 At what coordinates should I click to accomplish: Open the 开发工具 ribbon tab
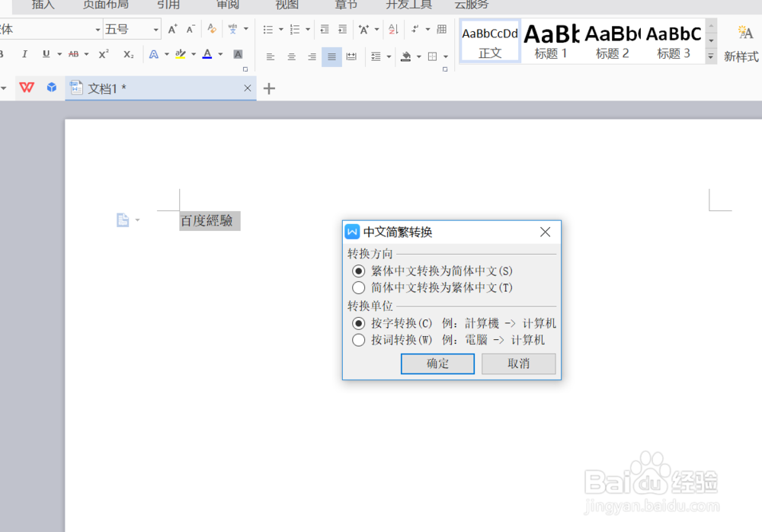[x=408, y=5]
